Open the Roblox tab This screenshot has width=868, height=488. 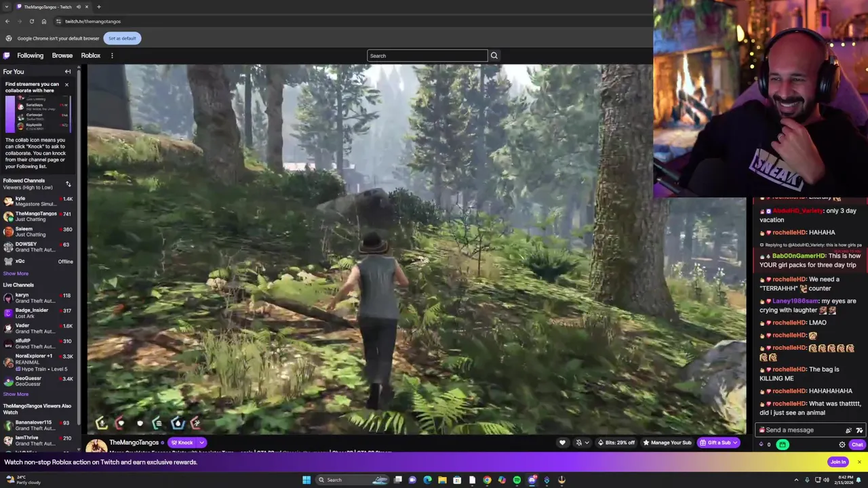pos(91,56)
